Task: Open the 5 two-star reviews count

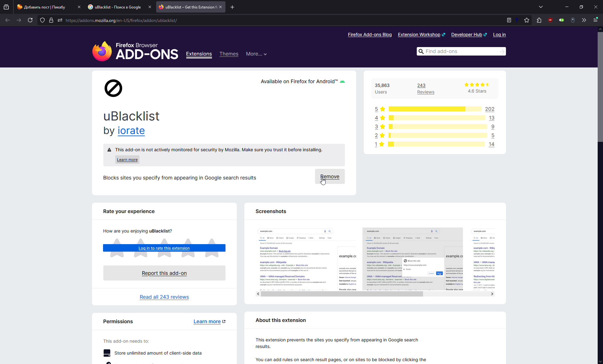Action: coord(493,135)
